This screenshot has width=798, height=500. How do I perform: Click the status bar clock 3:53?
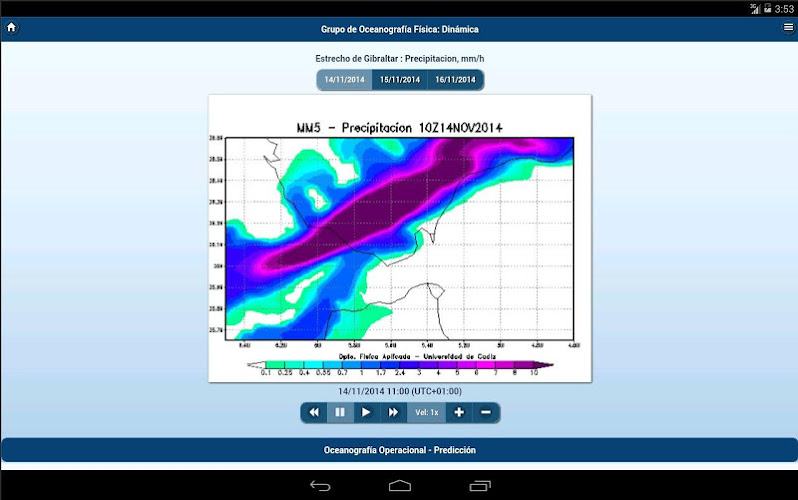(x=784, y=9)
